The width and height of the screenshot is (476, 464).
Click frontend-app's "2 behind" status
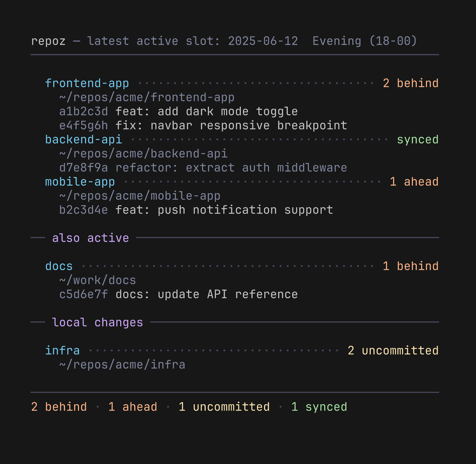(410, 83)
